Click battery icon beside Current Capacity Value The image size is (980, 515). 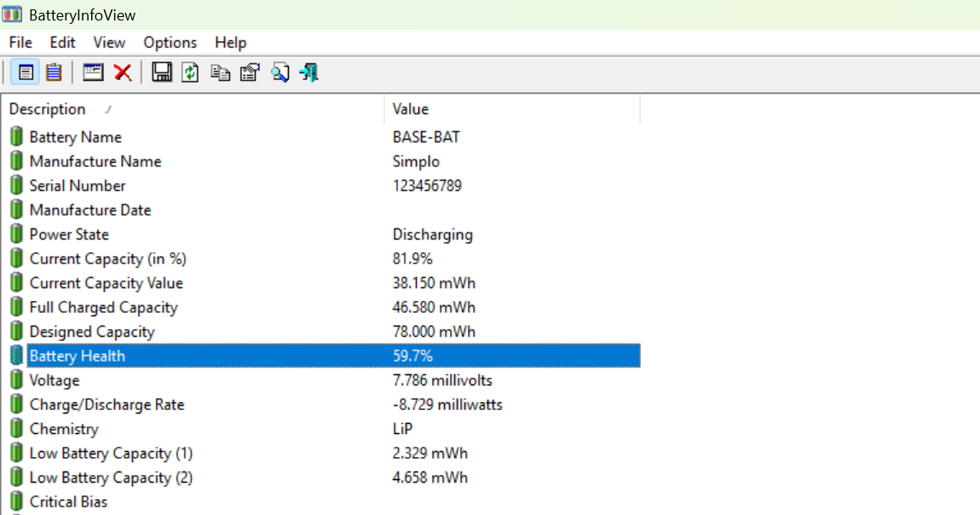(x=17, y=282)
